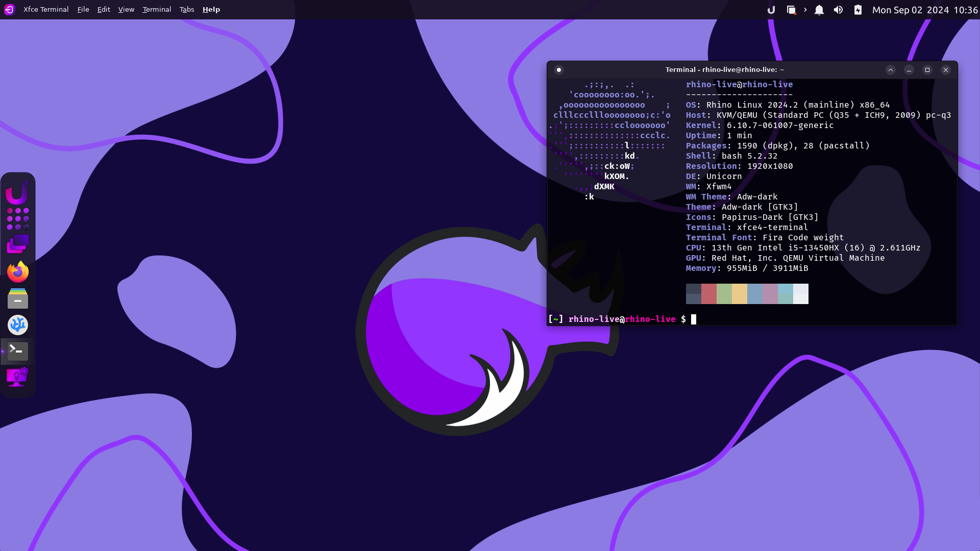
Task: Open the blue coral app in the dock
Action: pos(18,325)
